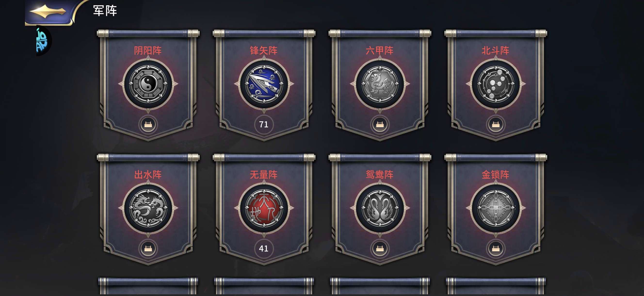The height and width of the screenshot is (296, 644).
Task: Click the lock icon under 金锁阵
Action: pos(496,248)
